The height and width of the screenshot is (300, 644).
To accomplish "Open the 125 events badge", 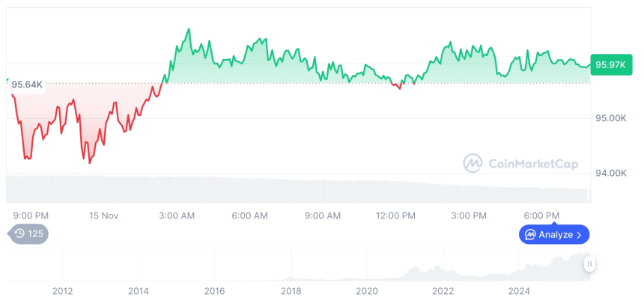I will (x=29, y=234).
